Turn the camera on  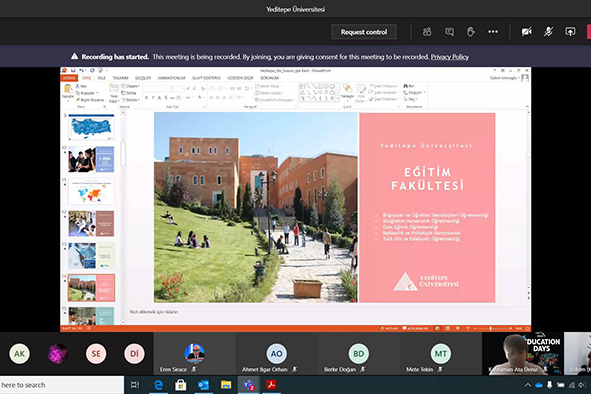pos(526,32)
